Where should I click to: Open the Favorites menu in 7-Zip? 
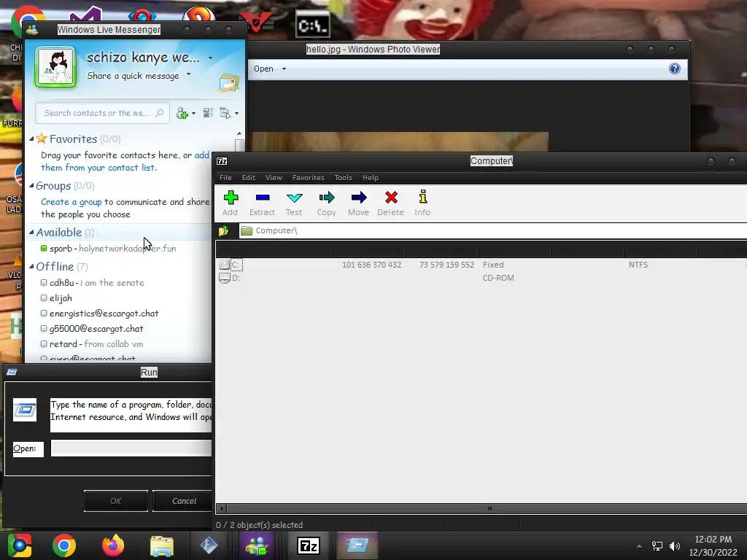point(309,178)
